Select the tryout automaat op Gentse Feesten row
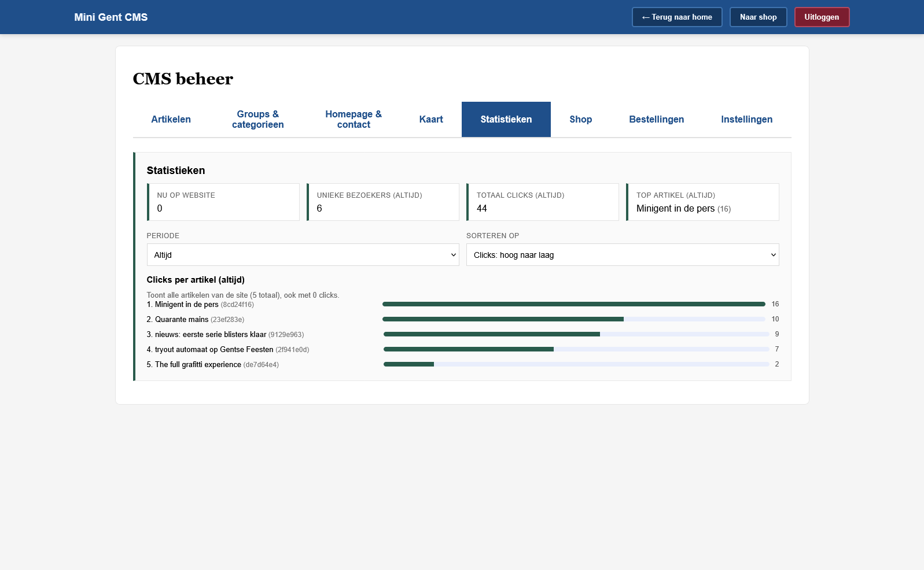Image resolution: width=924 pixels, height=570 pixels. coord(463,349)
